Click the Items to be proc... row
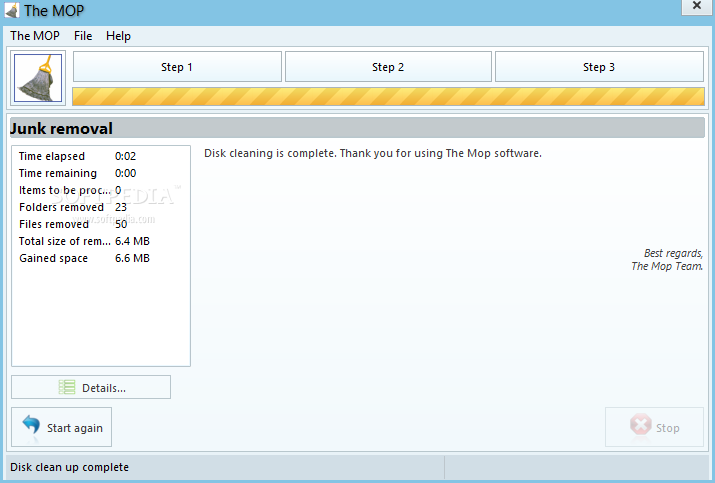Viewport: 715px width, 483px height. coord(101,190)
